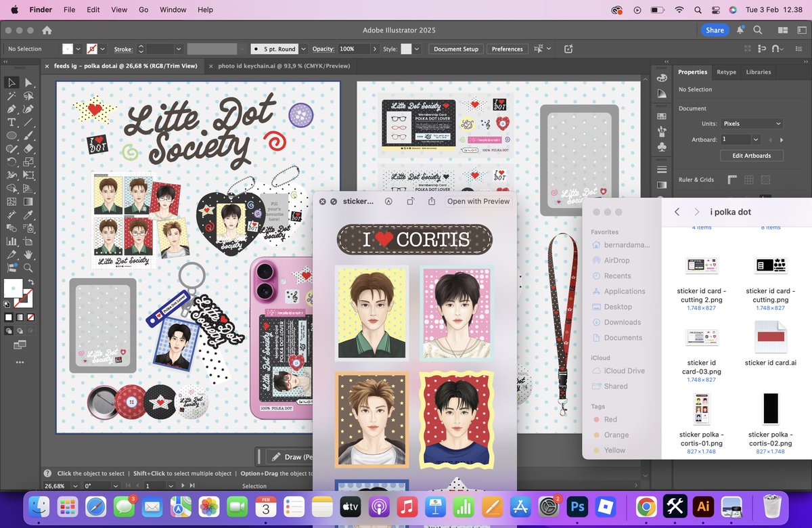
Task: Set paint type to Gradient
Action: [19, 316]
